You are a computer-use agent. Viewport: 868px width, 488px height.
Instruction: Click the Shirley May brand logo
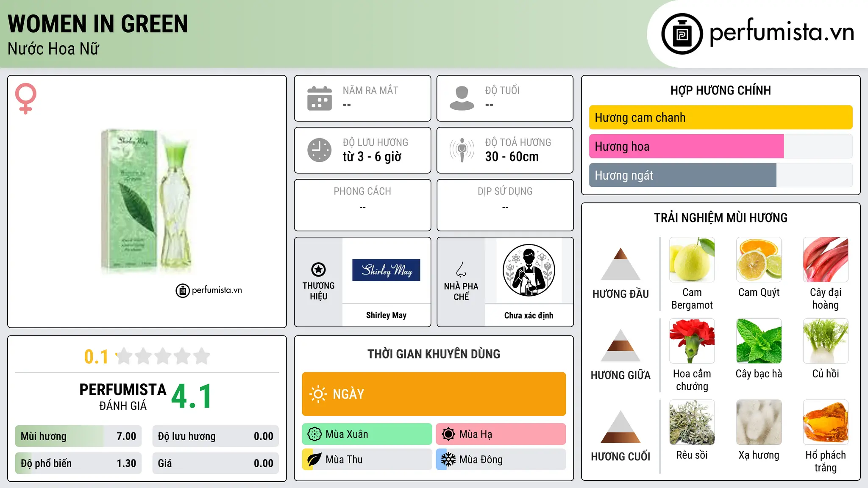386,270
